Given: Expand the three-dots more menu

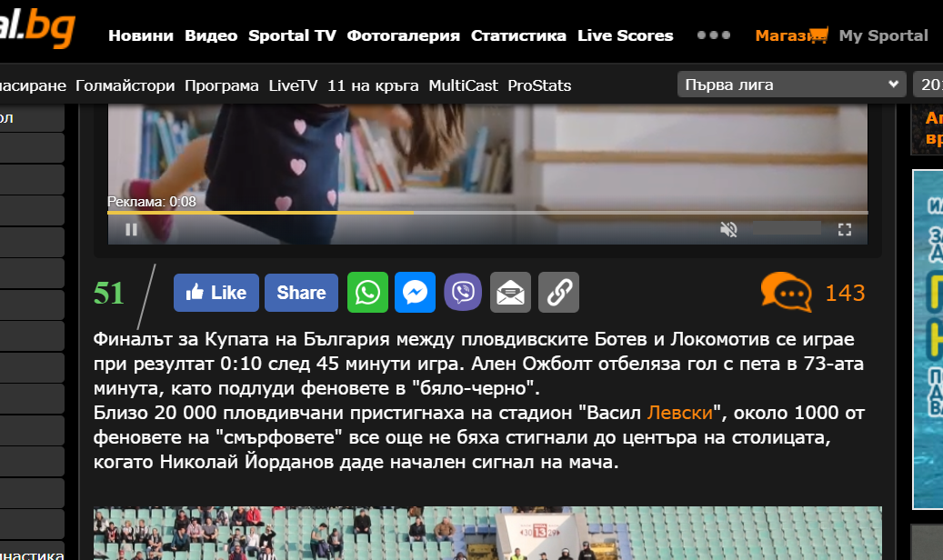Looking at the screenshot, I should coord(714,35).
